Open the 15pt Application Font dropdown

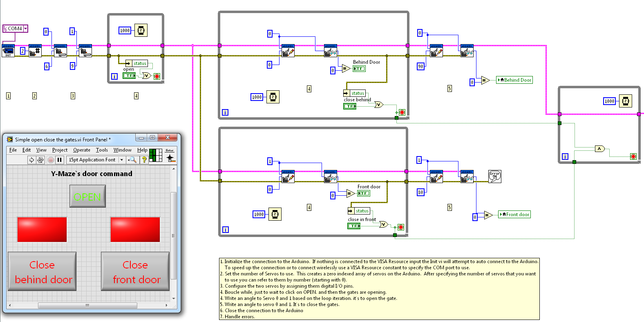click(x=121, y=160)
